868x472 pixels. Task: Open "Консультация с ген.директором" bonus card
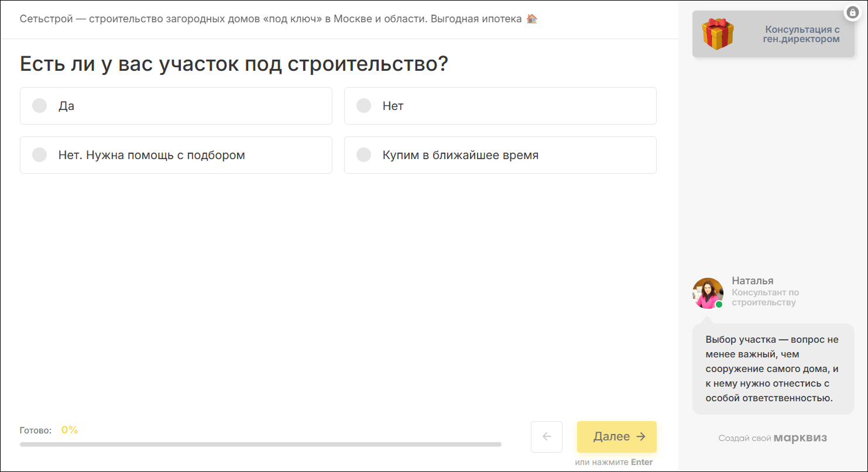click(x=801, y=35)
